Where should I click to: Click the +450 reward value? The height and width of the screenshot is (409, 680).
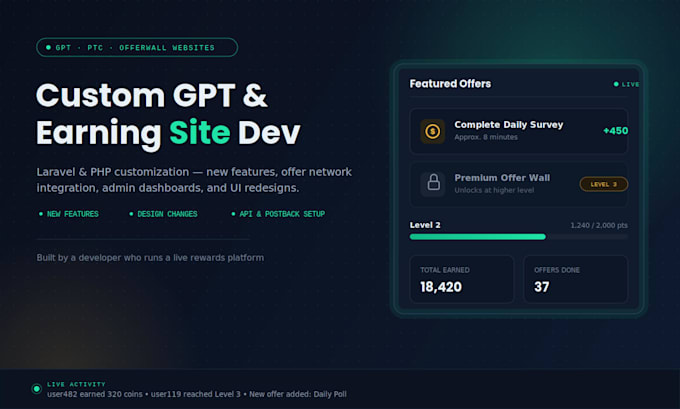point(615,131)
